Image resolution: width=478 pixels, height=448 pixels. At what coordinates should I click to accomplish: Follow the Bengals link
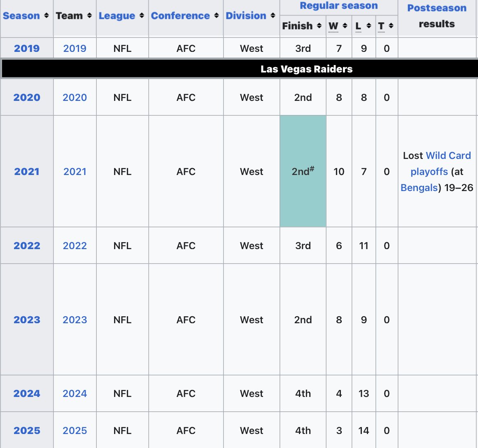(x=419, y=188)
